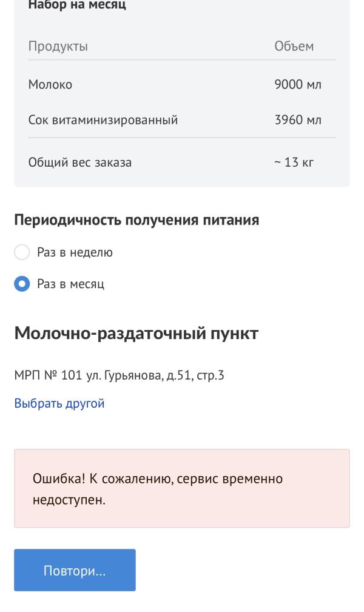Click the '9000 мл' volume value
The height and width of the screenshot is (612, 364).
tap(298, 85)
